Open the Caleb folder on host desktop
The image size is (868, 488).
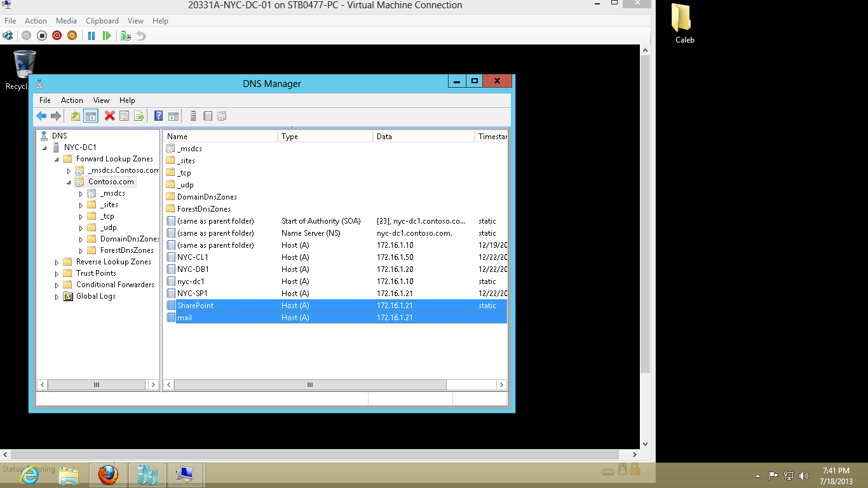pos(684,24)
